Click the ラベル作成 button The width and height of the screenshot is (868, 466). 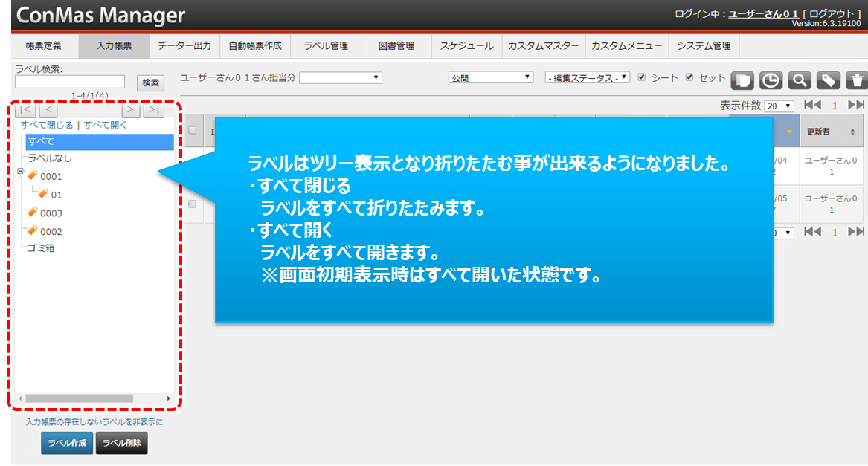[x=67, y=444]
